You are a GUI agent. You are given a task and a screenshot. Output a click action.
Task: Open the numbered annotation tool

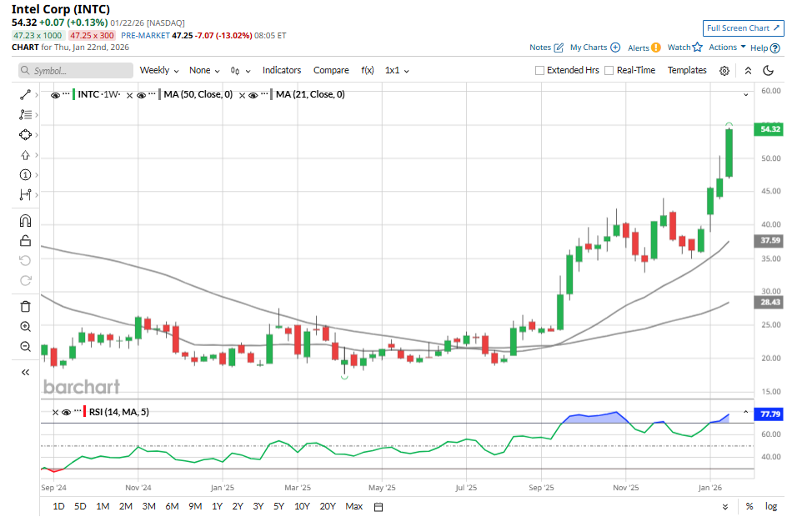click(x=25, y=175)
